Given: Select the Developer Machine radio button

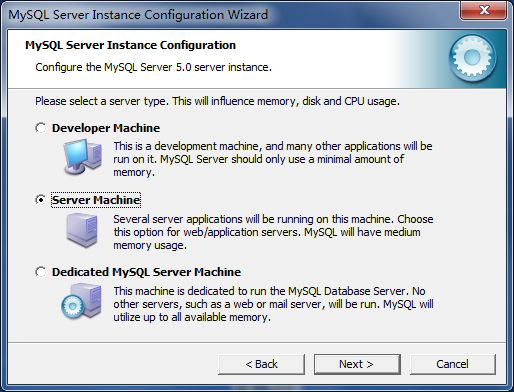Looking at the screenshot, I should pos(40,128).
